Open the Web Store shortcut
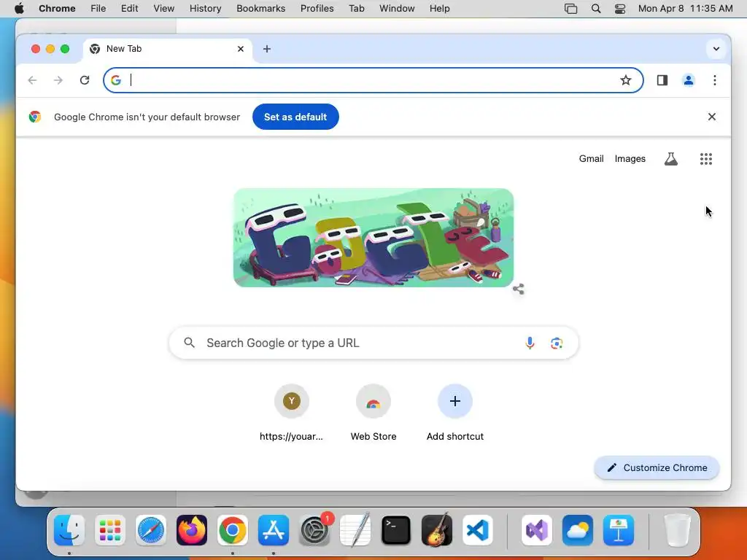This screenshot has width=747, height=560. (x=373, y=413)
